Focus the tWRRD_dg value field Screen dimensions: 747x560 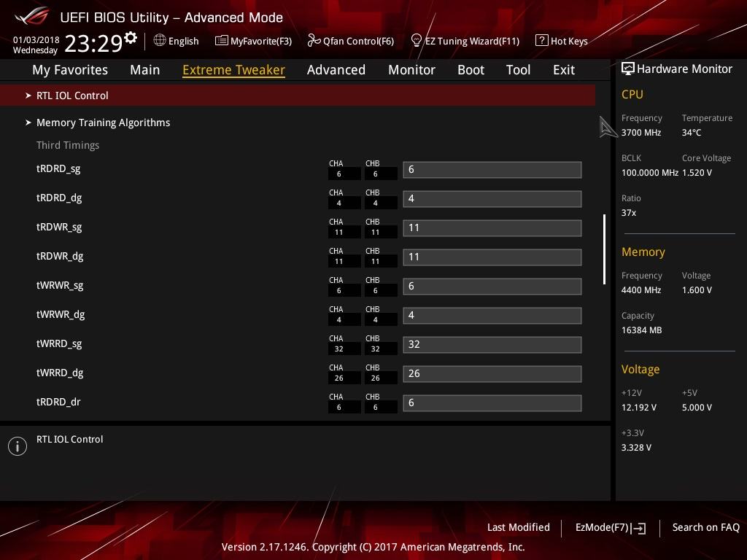pyautogui.click(x=492, y=373)
